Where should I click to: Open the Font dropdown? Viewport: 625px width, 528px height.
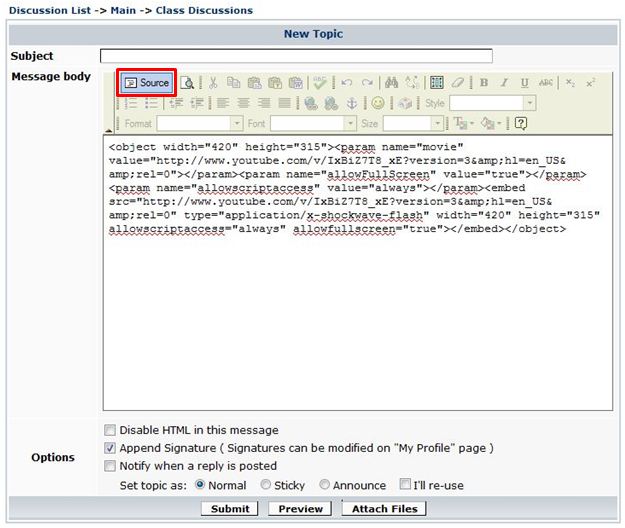coord(313,124)
